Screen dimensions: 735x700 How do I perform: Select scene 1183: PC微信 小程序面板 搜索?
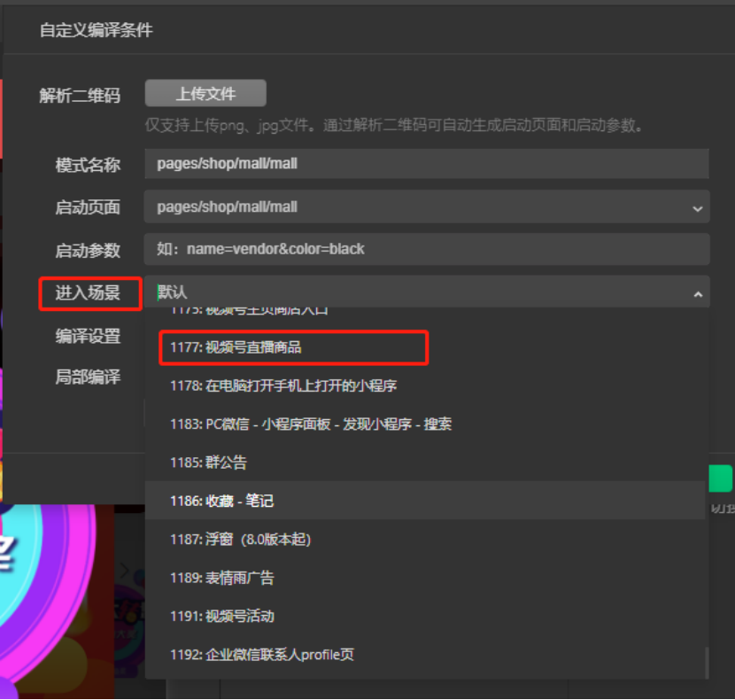point(424,424)
